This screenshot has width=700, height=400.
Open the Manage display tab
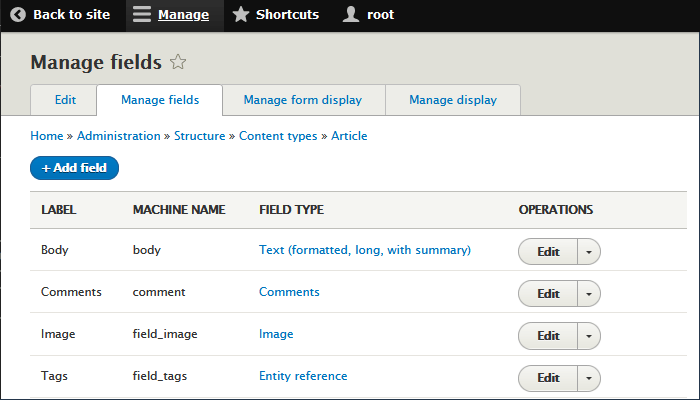(452, 100)
